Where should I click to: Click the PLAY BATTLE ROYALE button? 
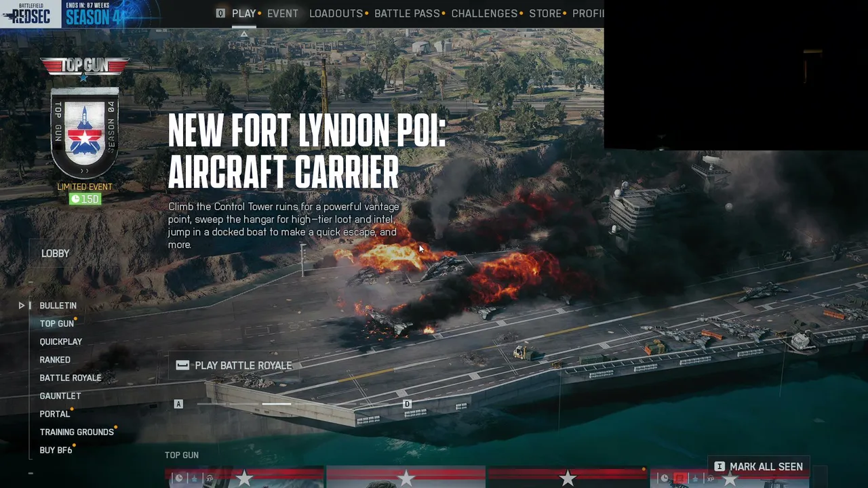click(x=233, y=365)
